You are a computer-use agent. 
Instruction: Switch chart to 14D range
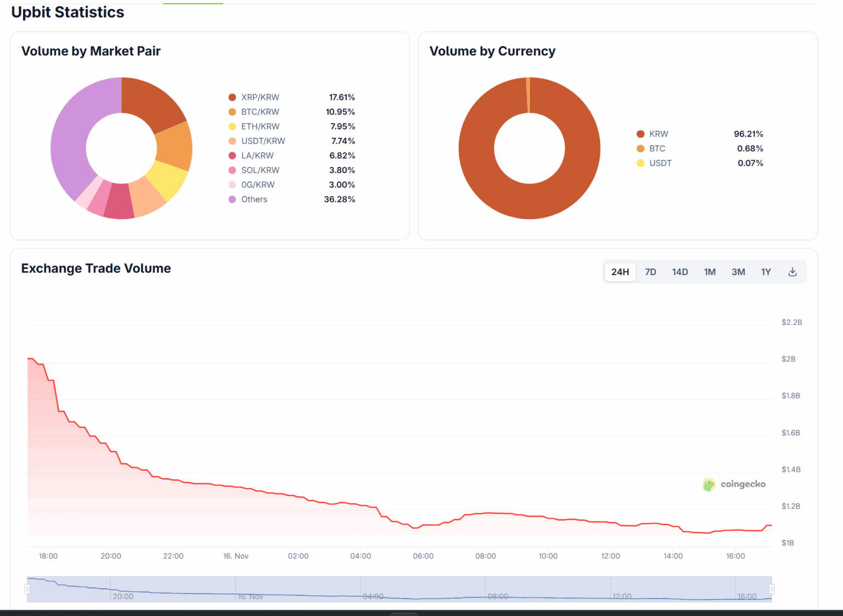coord(679,272)
